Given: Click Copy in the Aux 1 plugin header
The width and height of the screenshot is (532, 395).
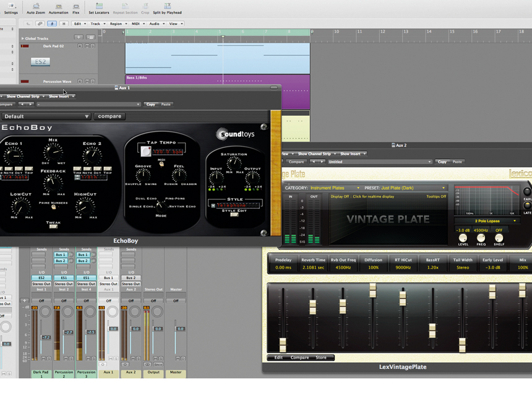Looking at the screenshot, I should [x=151, y=104].
